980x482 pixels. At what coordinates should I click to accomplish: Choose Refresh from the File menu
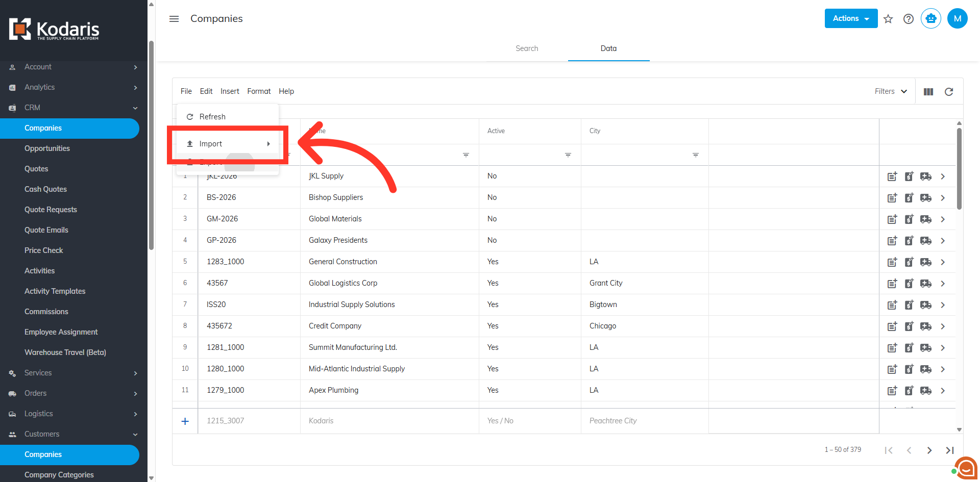[x=228, y=117]
